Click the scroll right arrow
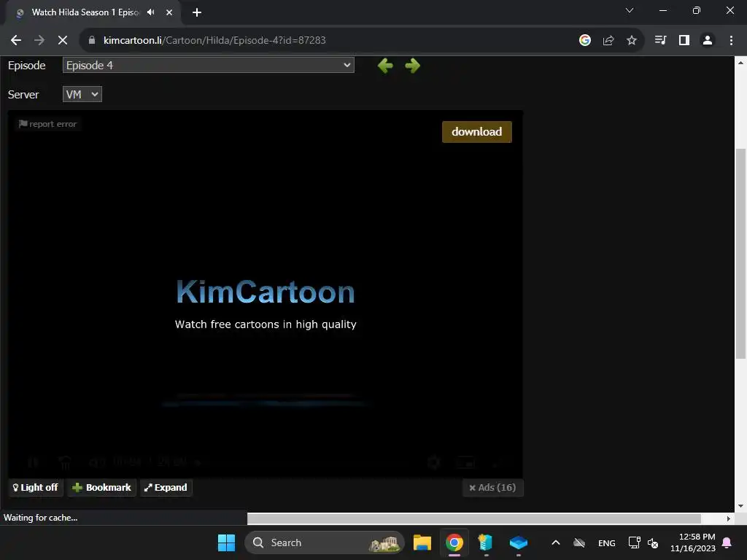Image resolution: width=747 pixels, height=560 pixels. point(729,518)
